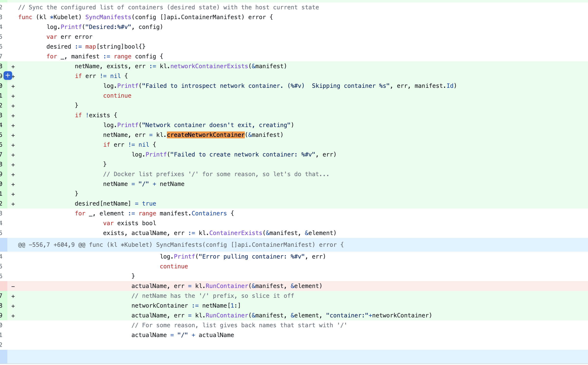Click the removed-line RunContainer call
This screenshot has width=588, height=365.
pos(227,286)
